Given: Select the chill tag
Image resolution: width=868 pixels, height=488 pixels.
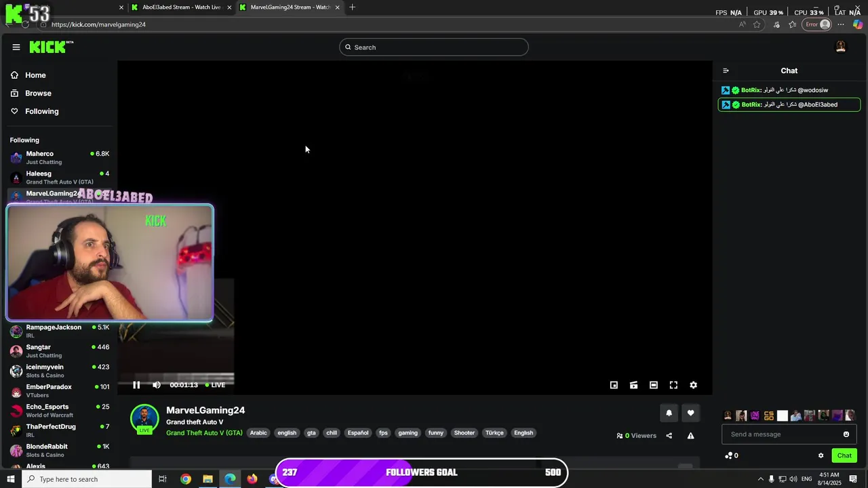Looking at the screenshot, I should coord(332,433).
